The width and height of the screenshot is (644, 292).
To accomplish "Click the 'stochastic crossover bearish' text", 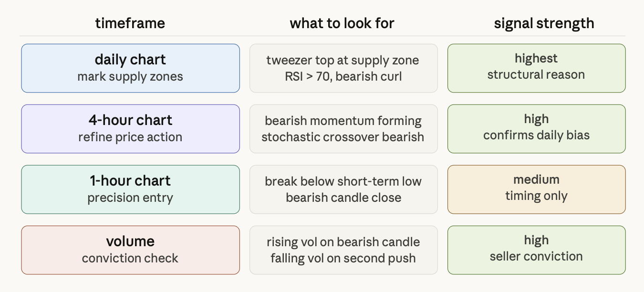I will pyautogui.click(x=343, y=137).
